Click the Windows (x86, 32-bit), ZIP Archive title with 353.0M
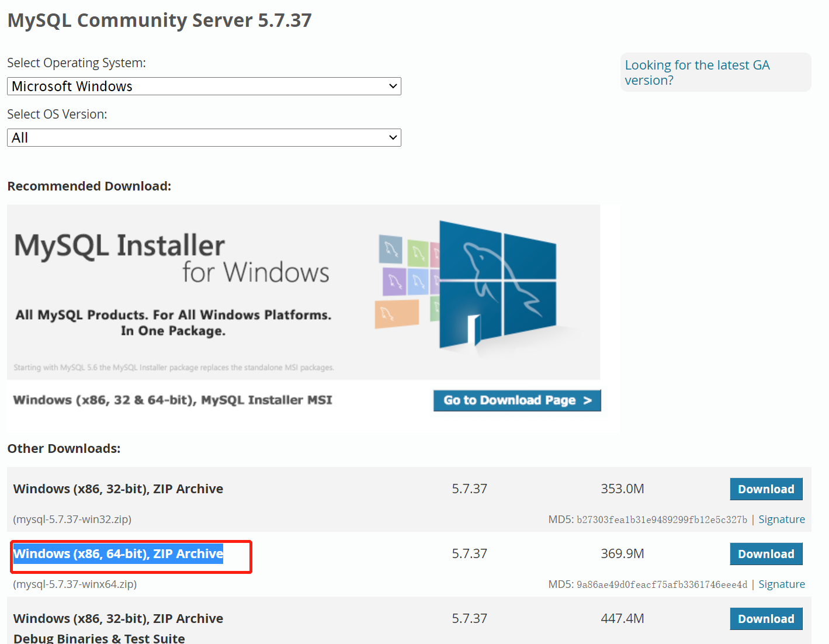The image size is (829, 644). [x=118, y=489]
